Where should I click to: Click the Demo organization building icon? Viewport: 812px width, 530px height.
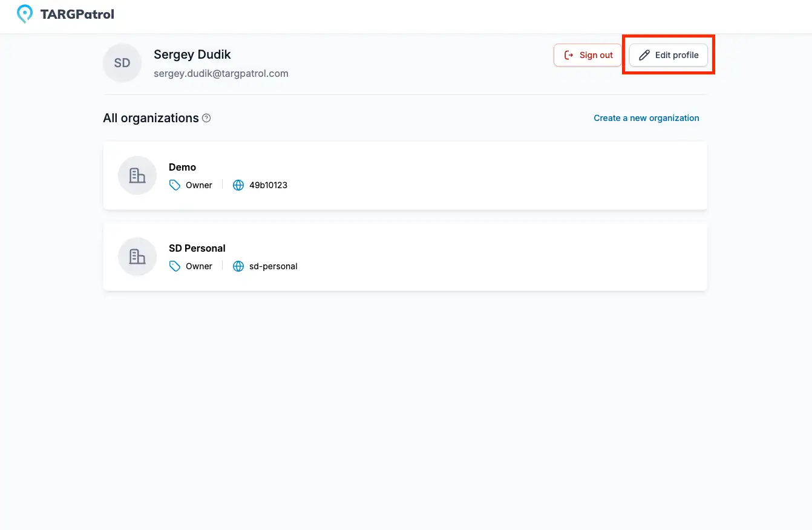click(x=137, y=175)
